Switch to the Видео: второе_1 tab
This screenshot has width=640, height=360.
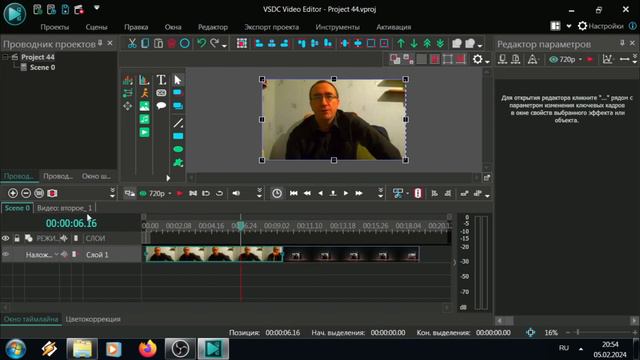coord(64,208)
